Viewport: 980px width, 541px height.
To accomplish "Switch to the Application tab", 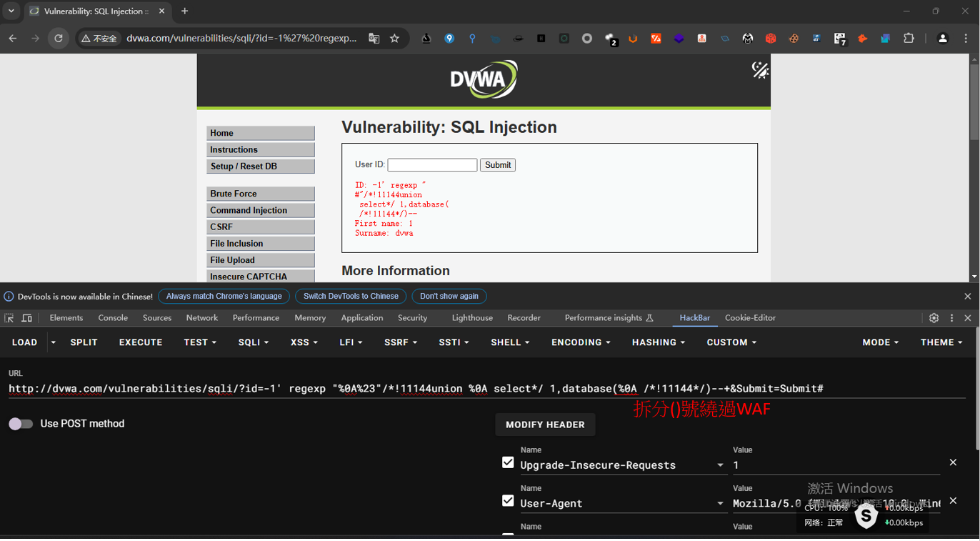I will [362, 318].
